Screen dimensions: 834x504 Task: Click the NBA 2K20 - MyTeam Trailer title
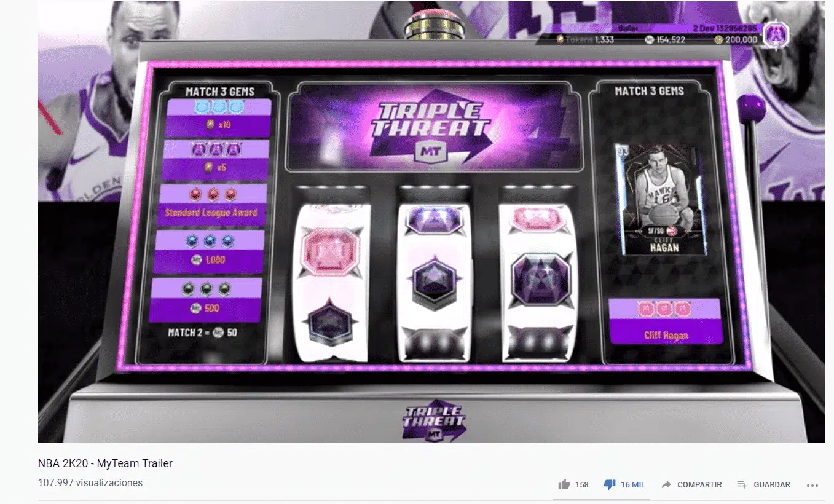[x=105, y=463]
